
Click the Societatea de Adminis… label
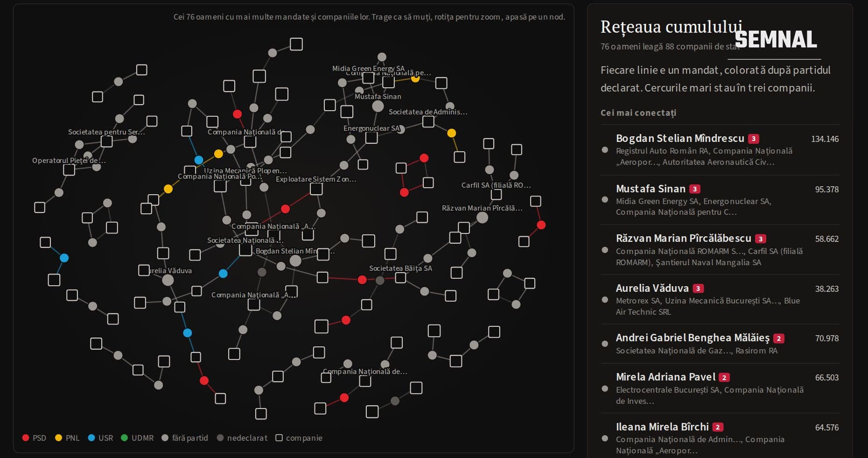coord(428,112)
